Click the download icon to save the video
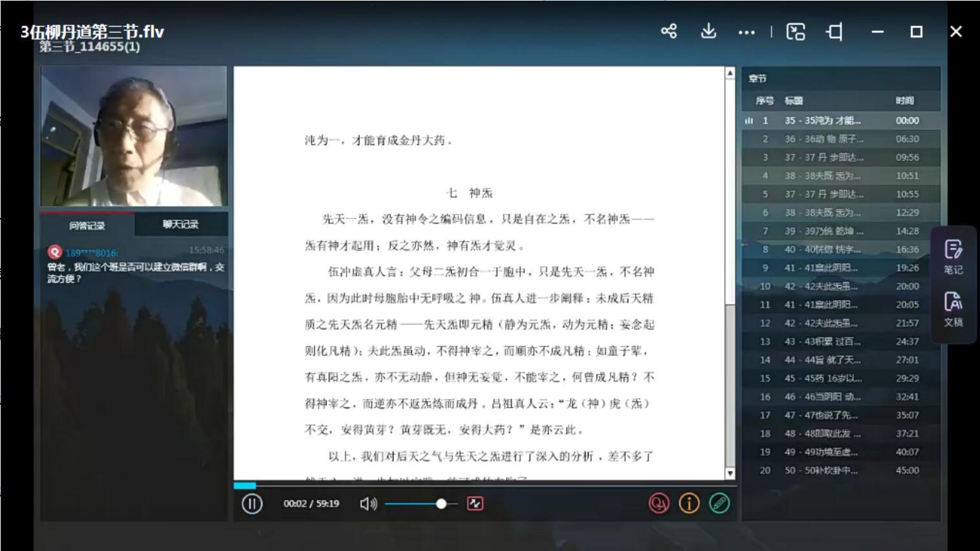The image size is (980, 551). (708, 31)
